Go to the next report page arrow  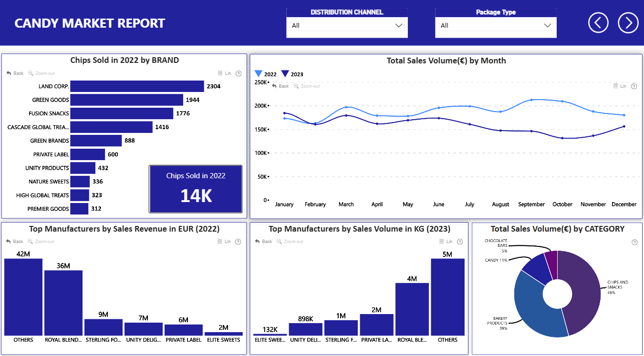(x=628, y=22)
